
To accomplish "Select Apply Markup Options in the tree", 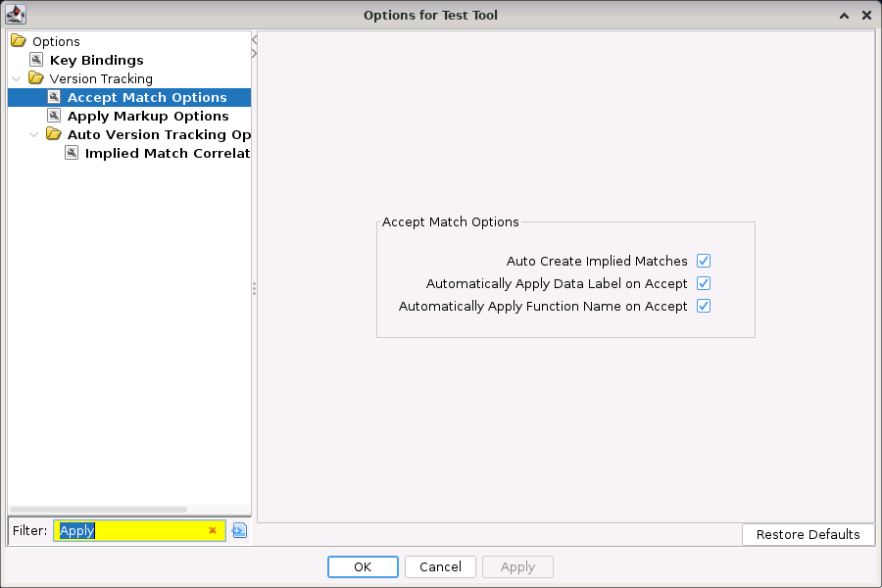I will coord(148,116).
